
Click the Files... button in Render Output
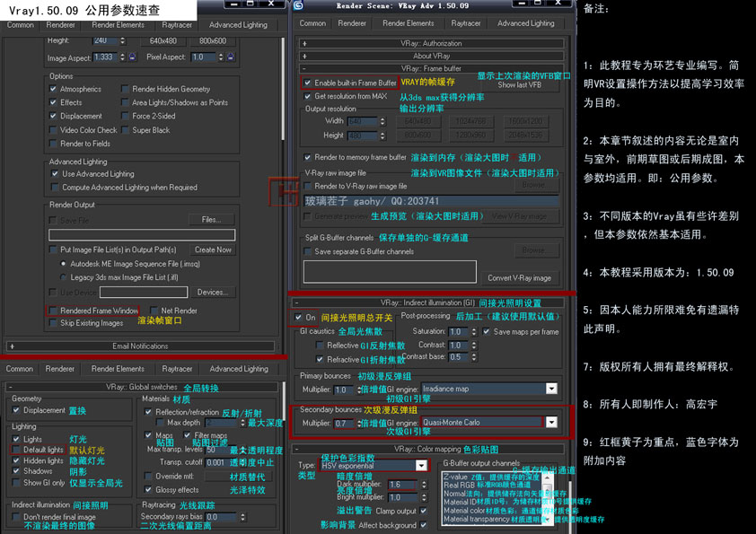click(212, 220)
